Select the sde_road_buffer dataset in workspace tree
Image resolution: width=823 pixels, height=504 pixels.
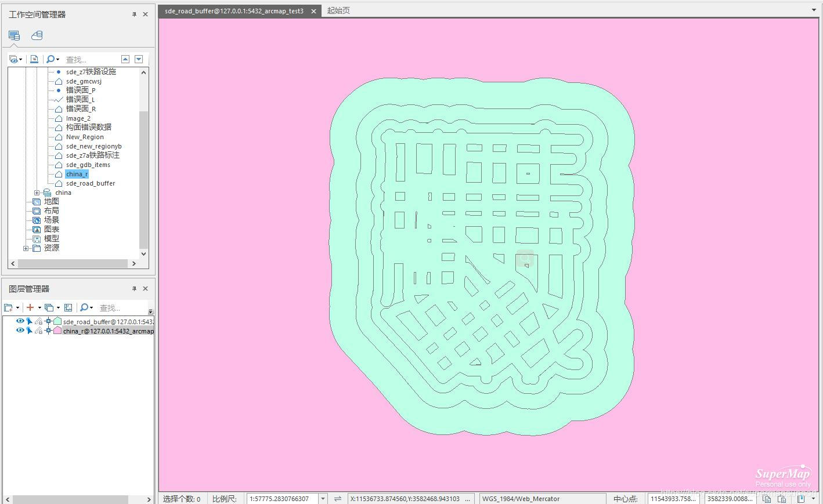[x=91, y=183]
